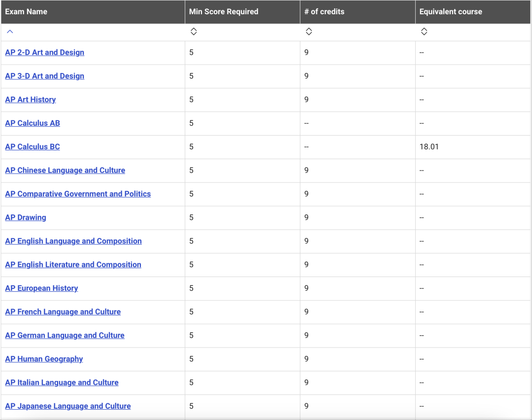Open AP Comparative Government and Politics
This screenshot has width=532, height=420.
point(78,194)
